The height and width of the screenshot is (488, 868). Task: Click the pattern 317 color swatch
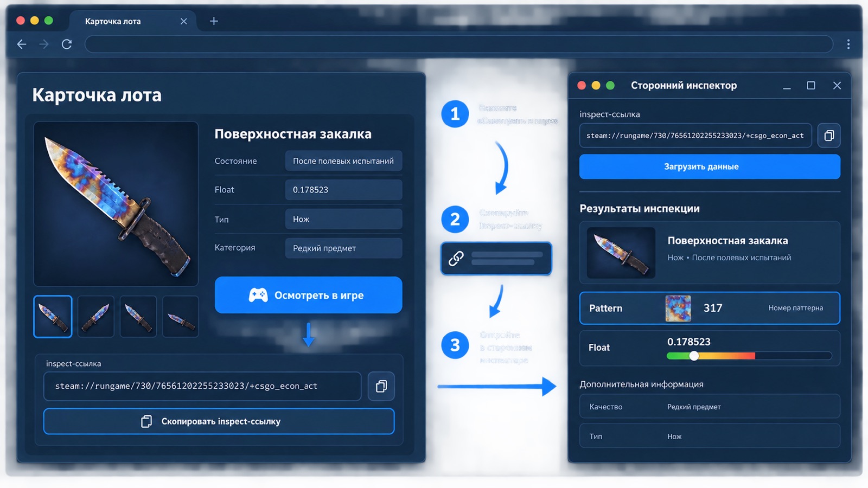click(678, 308)
